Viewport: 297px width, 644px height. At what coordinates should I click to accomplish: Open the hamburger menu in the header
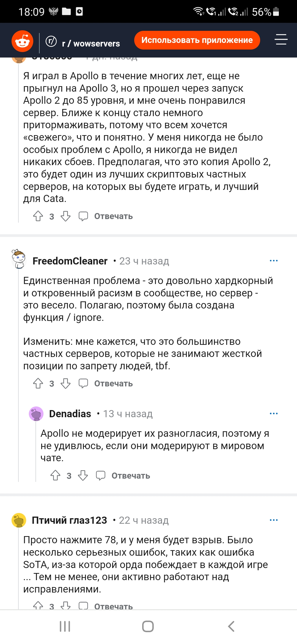click(281, 40)
